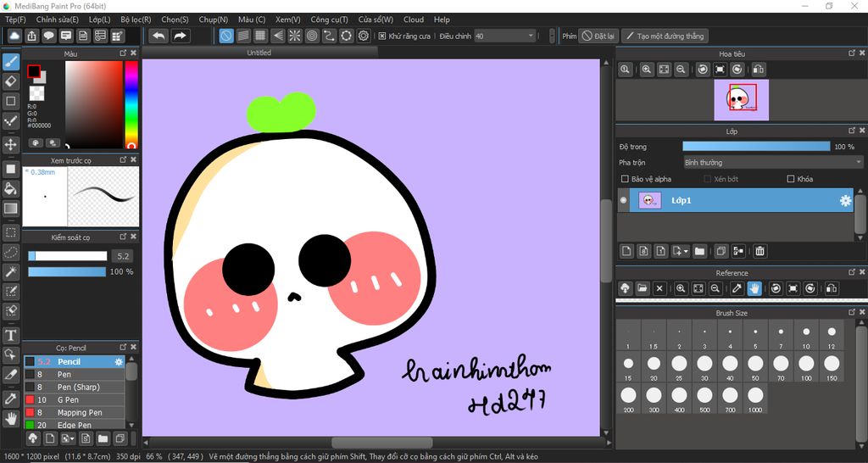This screenshot has height=463, width=868.
Task: Open the Lớp(L) menu
Action: point(100,20)
